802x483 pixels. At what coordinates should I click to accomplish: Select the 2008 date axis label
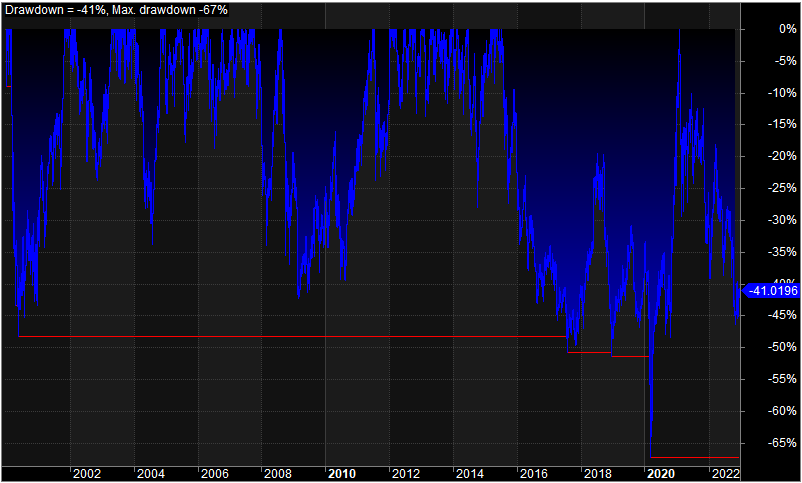pyautogui.click(x=278, y=474)
